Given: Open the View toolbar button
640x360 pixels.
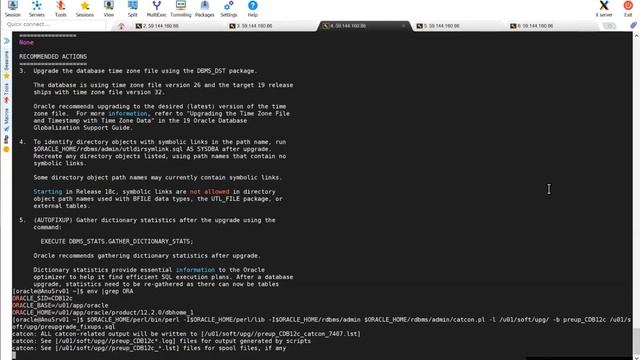Looking at the screenshot, I should click(109, 9).
